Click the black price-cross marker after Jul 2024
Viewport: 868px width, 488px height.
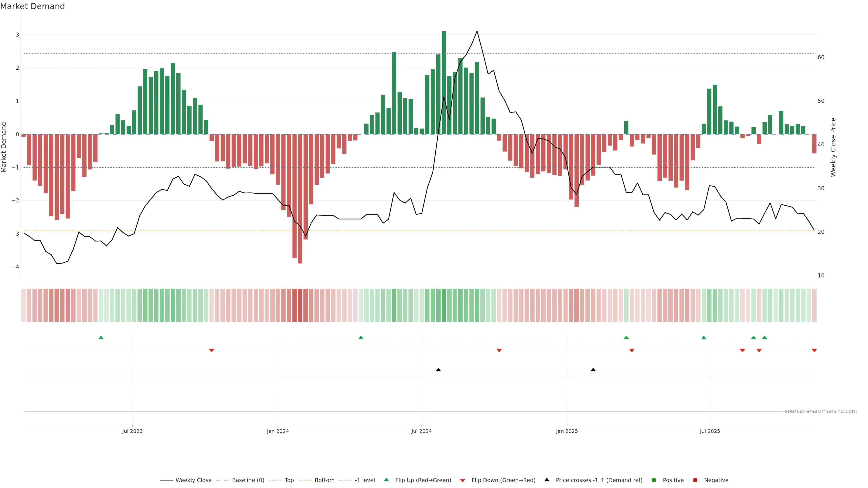[438, 370]
